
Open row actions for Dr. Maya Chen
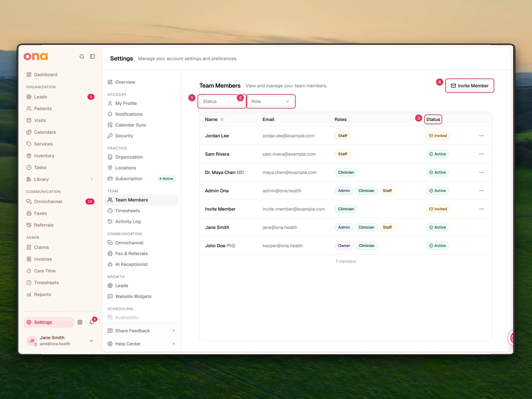tap(481, 173)
